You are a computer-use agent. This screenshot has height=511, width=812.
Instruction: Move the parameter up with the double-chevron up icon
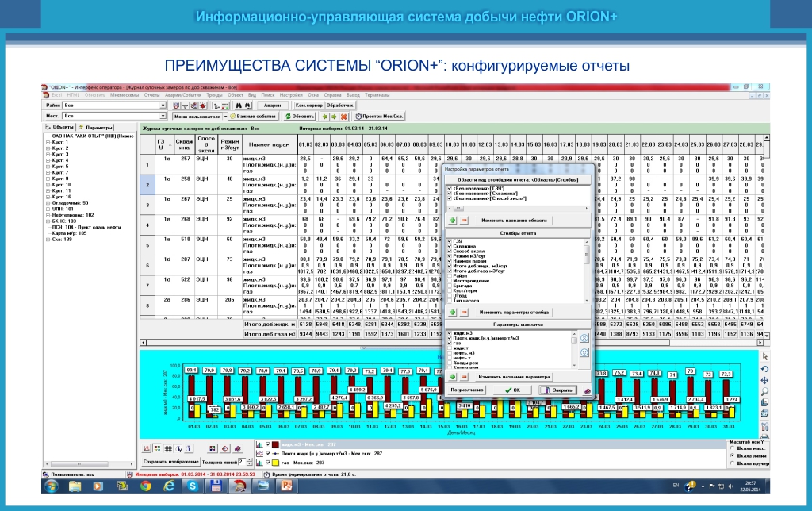584,338
